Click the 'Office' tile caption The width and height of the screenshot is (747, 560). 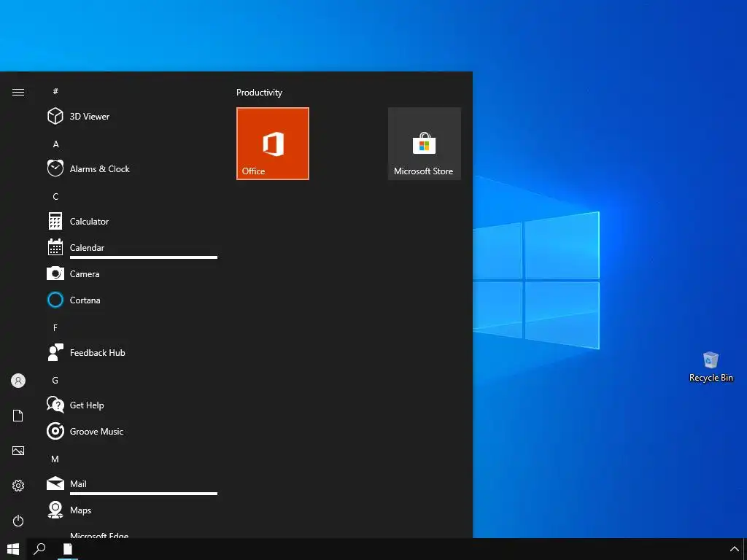(x=253, y=171)
